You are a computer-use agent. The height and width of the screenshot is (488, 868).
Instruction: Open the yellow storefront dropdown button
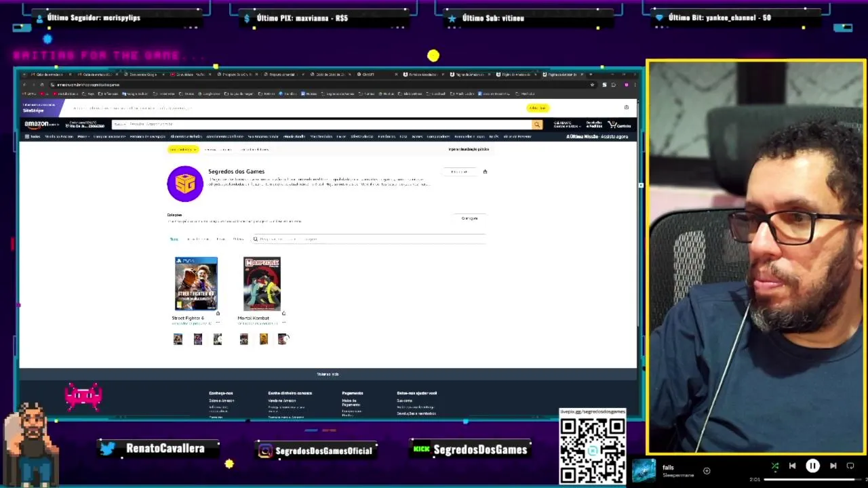pyautogui.click(x=182, y=149)
